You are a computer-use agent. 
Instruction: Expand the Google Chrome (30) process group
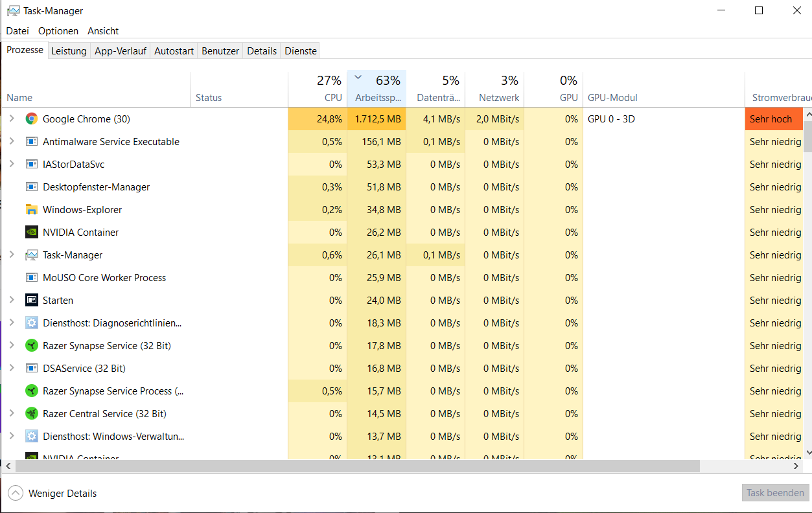pos(11,119)
